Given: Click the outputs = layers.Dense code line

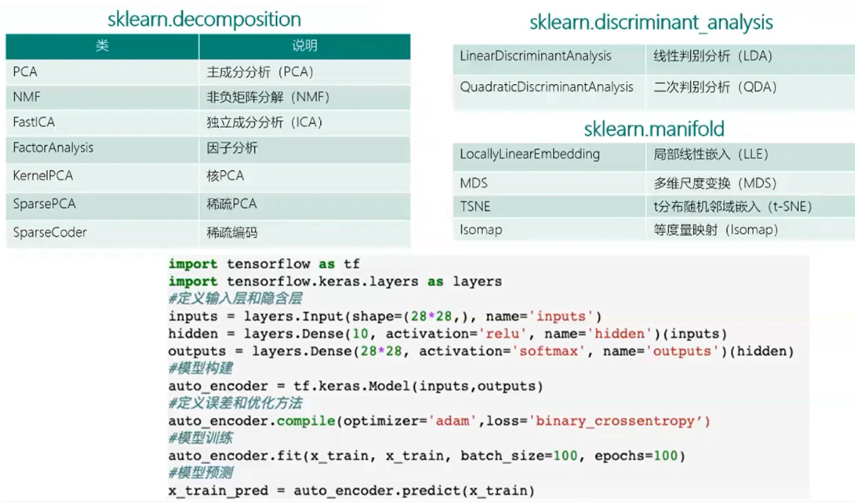Looking at the screenshot, I should (x=481, y=351).
